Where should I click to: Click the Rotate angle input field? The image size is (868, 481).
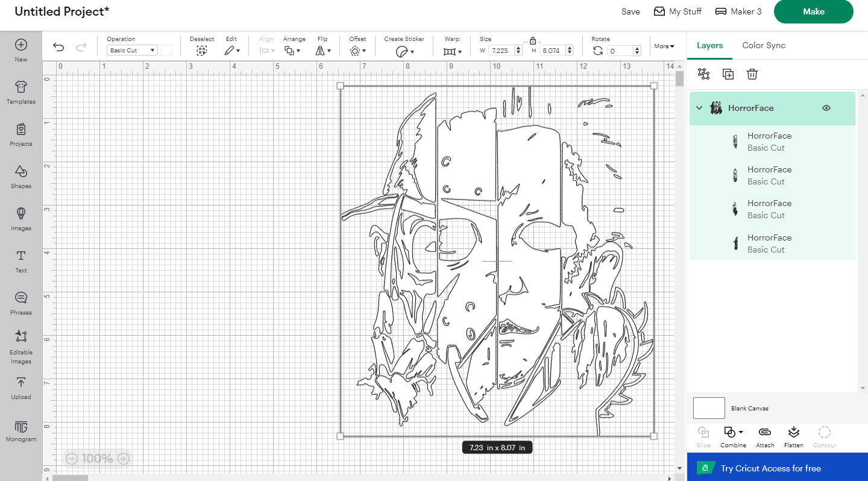click(624, 51)
